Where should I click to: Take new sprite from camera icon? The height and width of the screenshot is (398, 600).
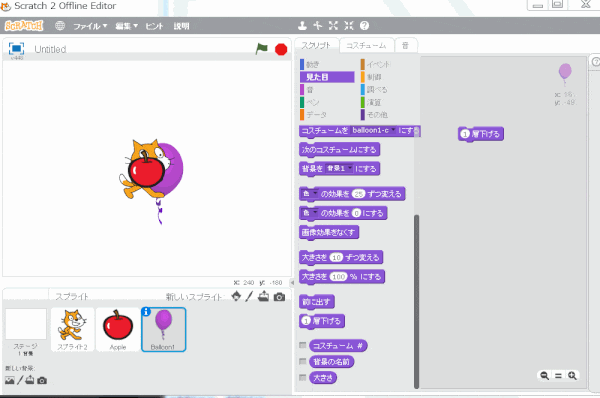tap(279, 297)
